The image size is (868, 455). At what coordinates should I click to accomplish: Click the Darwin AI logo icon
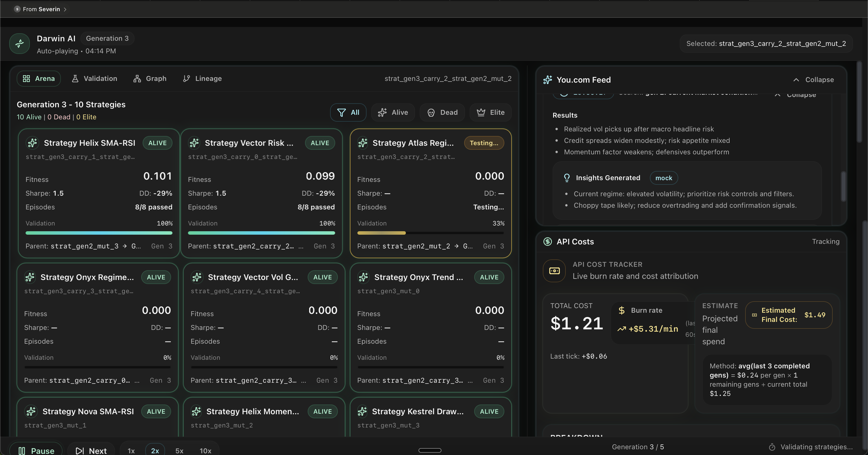click(20, 43)
